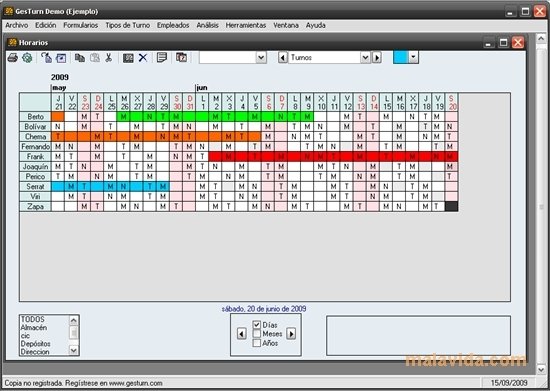The width and height of the screenshot is (550, 391).
Task: Open the Ventana menu
Action: (286, 25)
